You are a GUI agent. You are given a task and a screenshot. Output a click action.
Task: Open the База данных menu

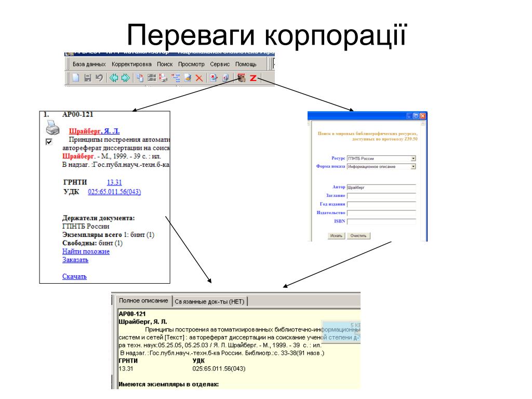[89, 64]
